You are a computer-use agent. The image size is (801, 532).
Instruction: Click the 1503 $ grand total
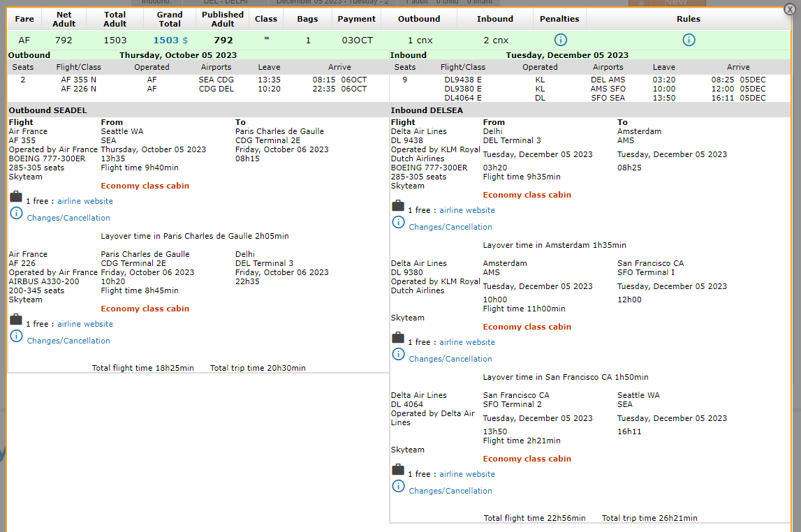click(x=170, y=40)
